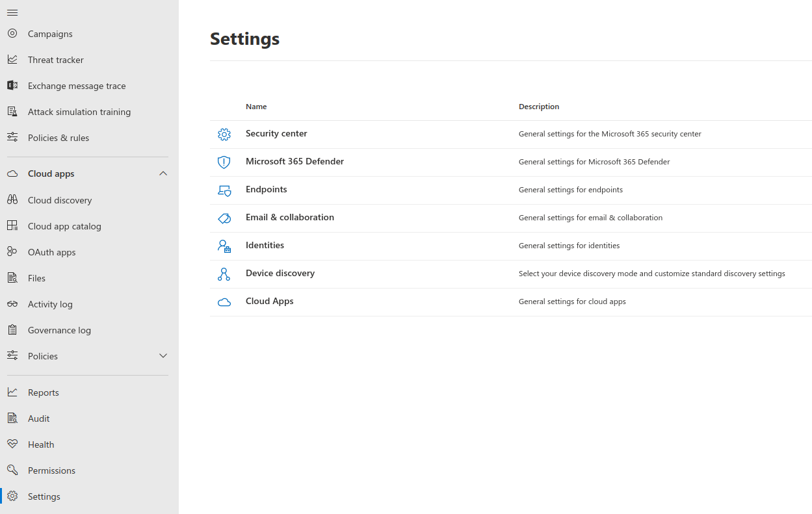Image resolution: width=812 pixels, height=514 pixels.
Task: Click the hamburger menu icon
Action: click(12, 13)
